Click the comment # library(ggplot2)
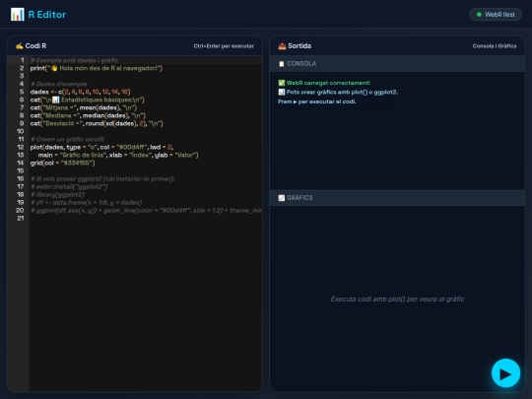The image size is (532, 399). (x=57, y=194)
